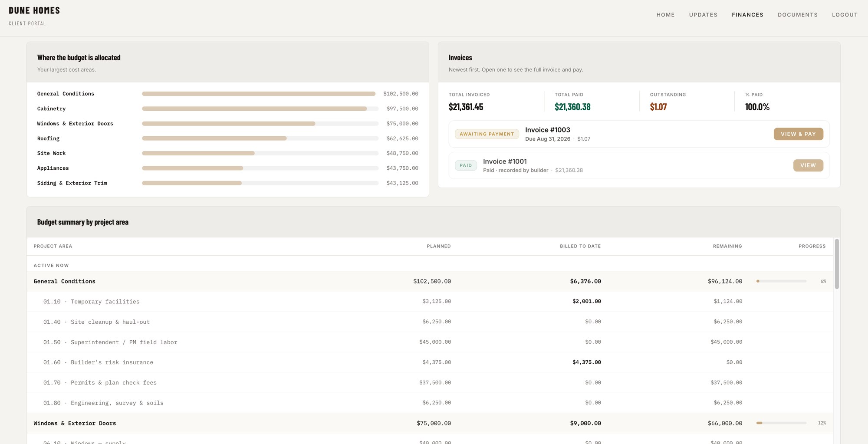The image size is (868, 444).
Task: Select the Finances nav item
Action: [747, 15]
